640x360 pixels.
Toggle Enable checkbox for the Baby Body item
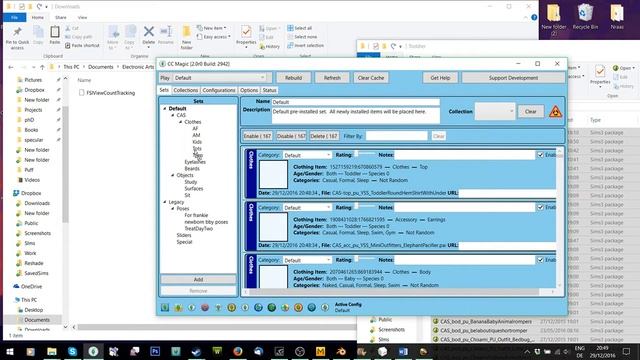(540, 260)
